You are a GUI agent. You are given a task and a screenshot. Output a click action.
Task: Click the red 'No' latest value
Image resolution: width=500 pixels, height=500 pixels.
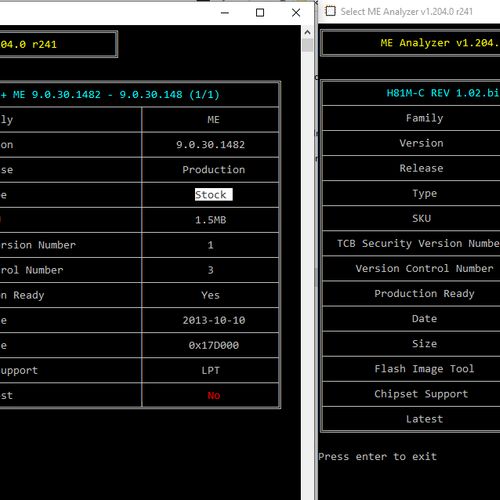click(x=214, y=396)
